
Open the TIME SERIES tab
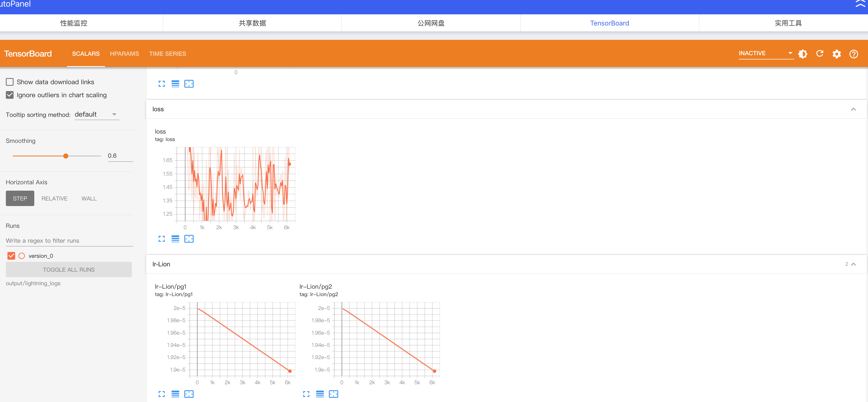167,54
